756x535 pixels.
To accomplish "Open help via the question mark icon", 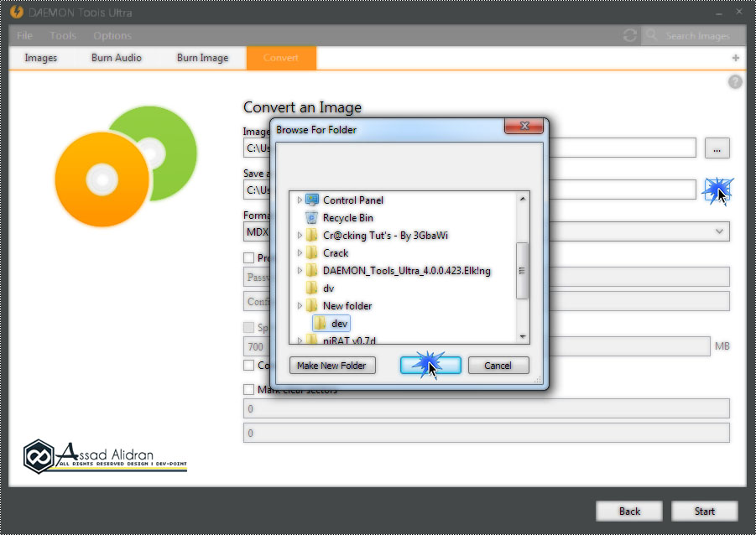I will coord(735,82).
